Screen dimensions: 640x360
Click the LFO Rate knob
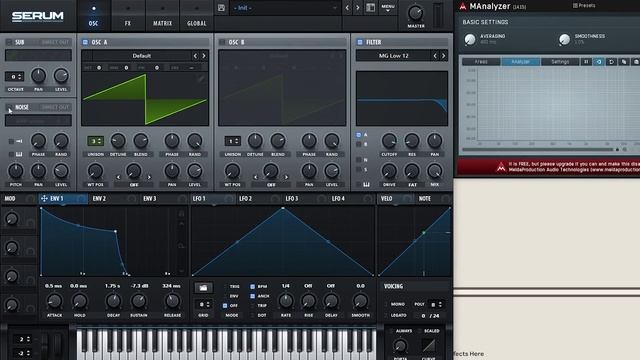coord(286,301)
